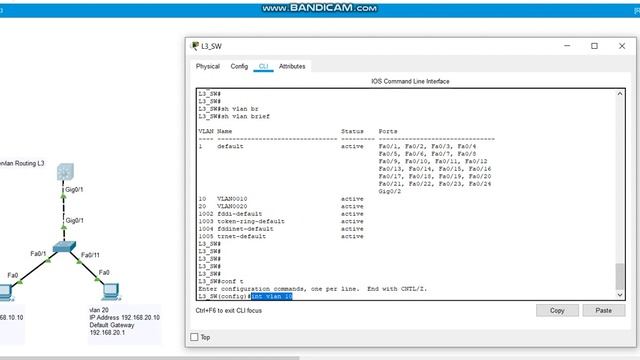Click the Fa0/11 port label in topology

(x=90, y=255)
